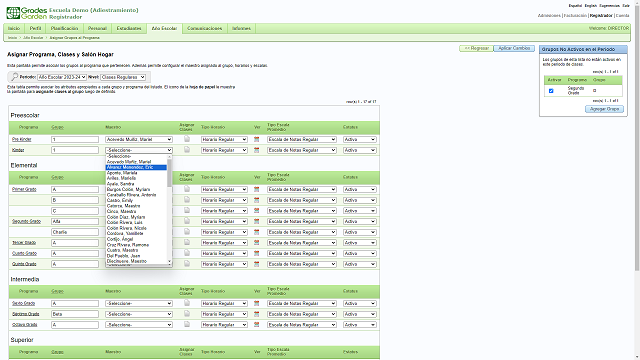This screenshot has height=360, width=640.
Task: Click the Grupo field containing Charlie
Action: pyautogui.click(x=75, y=232)
